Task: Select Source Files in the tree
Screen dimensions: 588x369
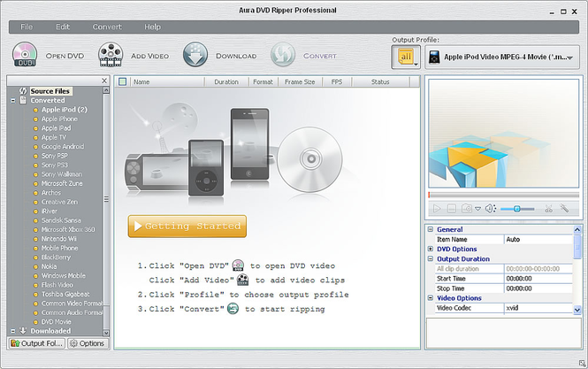Action: point(50,91)
